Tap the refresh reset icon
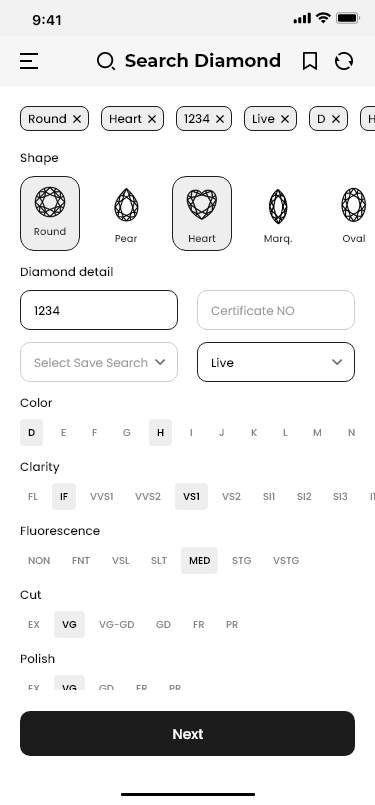 [x=344, y=61]
